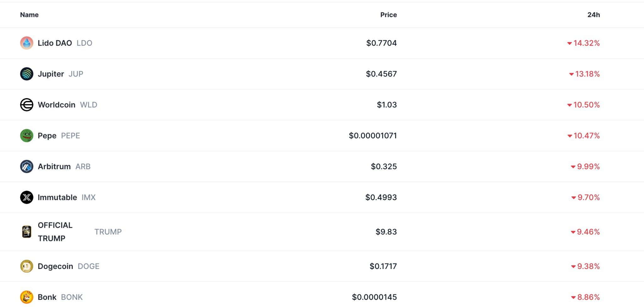Click the Pepe frog icon
The image size is (644, 307).
pyautogui.click(x=27, y=136)
